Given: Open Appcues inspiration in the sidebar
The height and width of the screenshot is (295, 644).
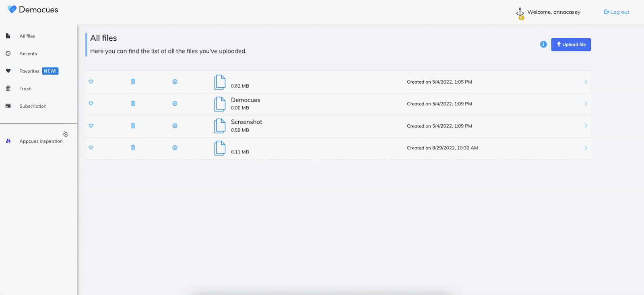Looking at the screenshot, I should click(41, 141).
